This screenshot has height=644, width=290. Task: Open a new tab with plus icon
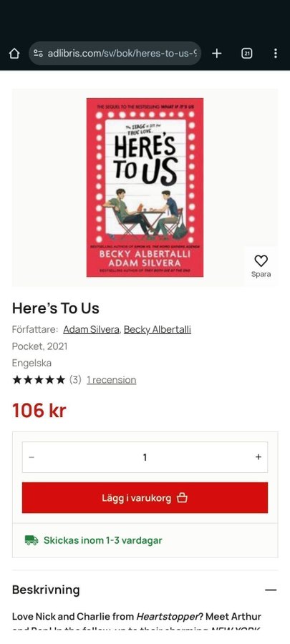(216, 54)
